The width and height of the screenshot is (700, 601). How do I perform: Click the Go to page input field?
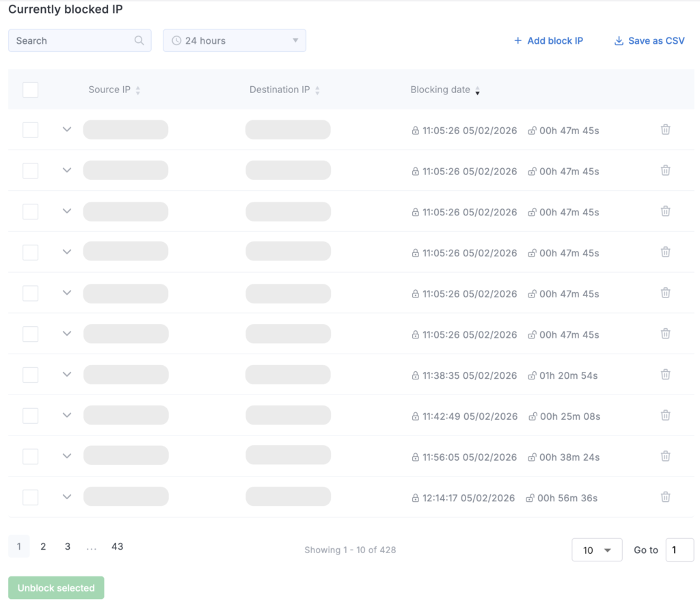(x=679, y=550)
